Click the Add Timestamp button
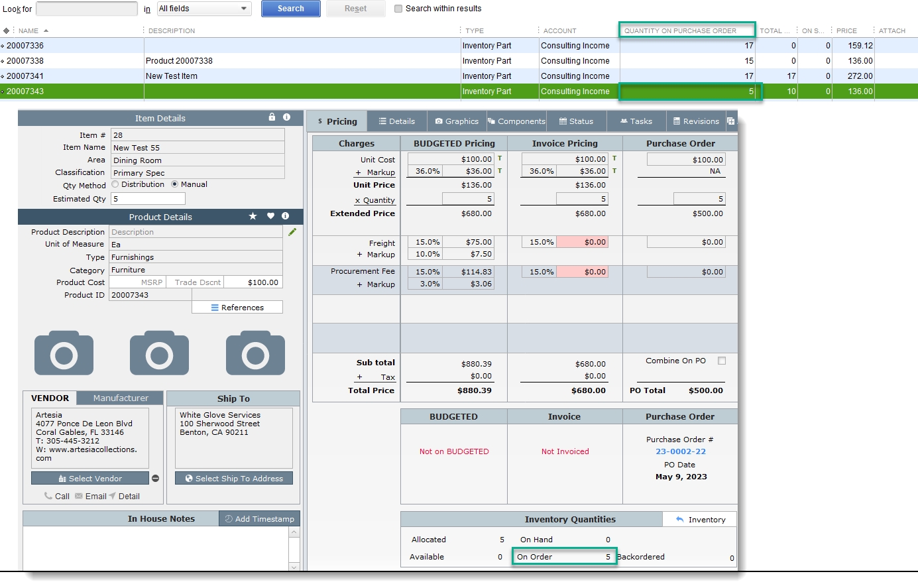The height and width of the screenshot is (588, 918). point(259,518)
